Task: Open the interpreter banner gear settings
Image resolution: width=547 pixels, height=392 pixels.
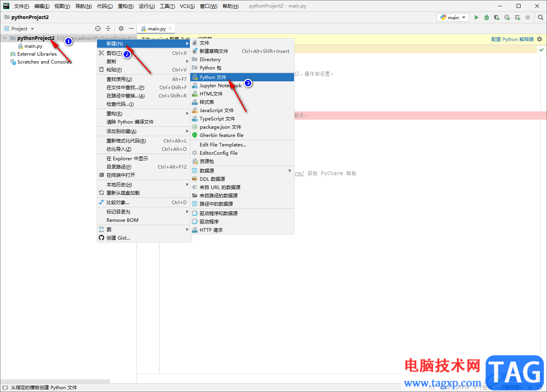Action: click(x=540, y=39)
